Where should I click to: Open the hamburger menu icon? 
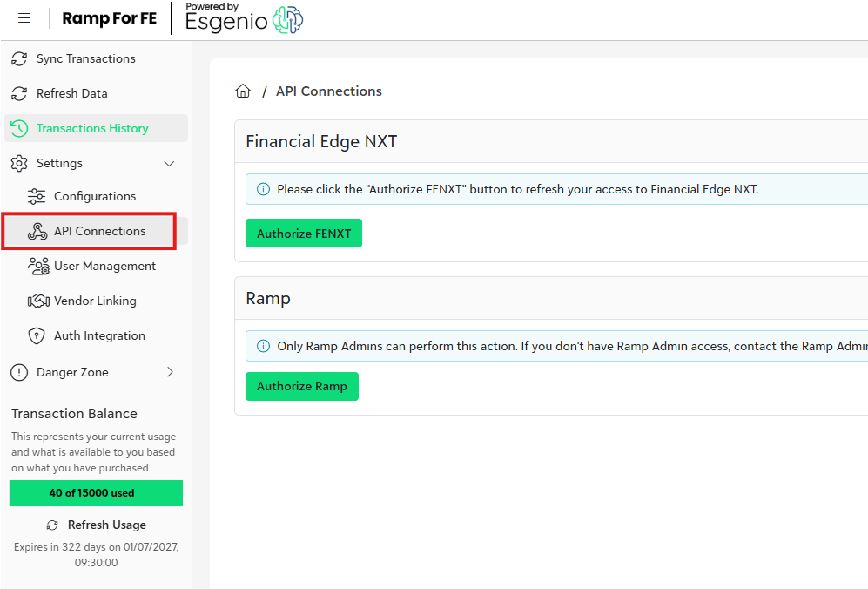pos(24,18)
